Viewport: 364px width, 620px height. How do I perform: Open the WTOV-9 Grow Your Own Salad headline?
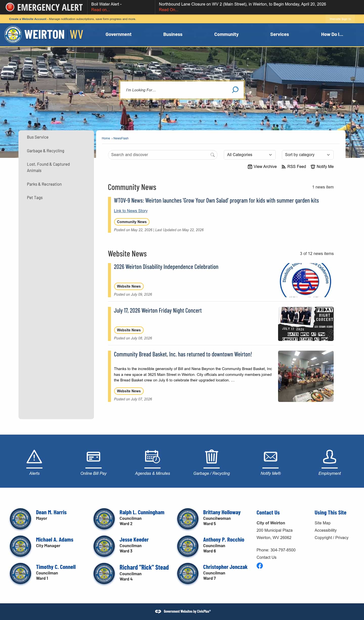pos(216,201)
